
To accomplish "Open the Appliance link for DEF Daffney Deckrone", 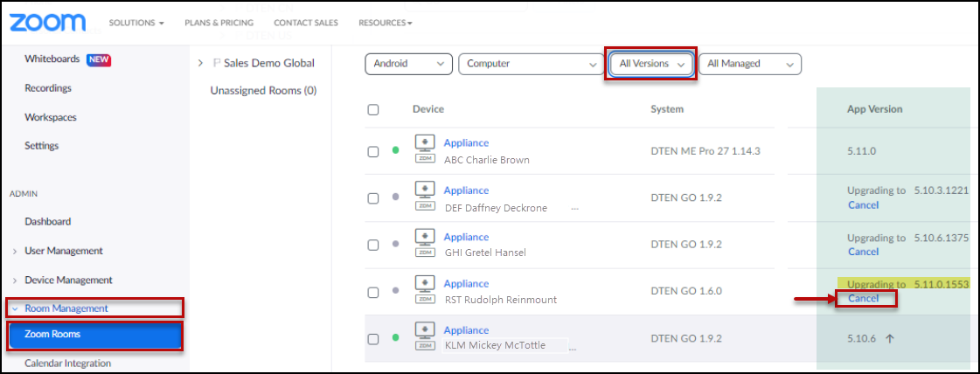I will tap(466, 190).
